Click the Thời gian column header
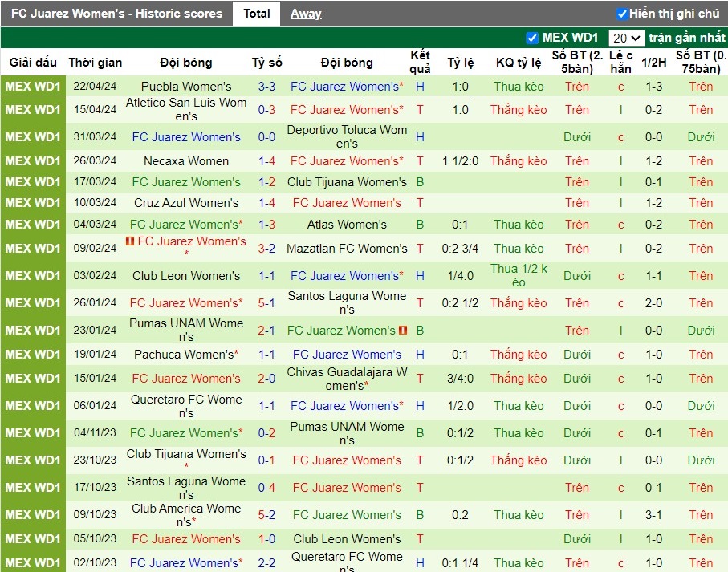This screenshot has width=728, height=572. [96, 62]
